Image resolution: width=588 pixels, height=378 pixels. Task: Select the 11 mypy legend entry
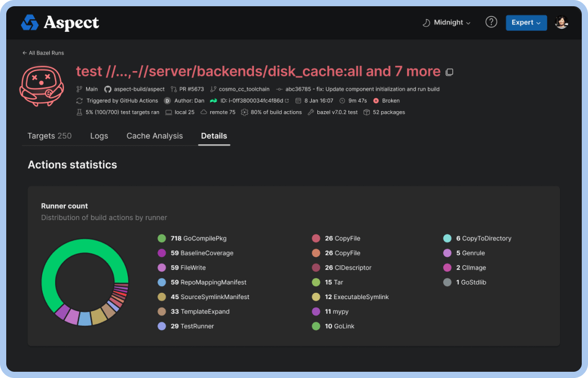click(330, 312)
